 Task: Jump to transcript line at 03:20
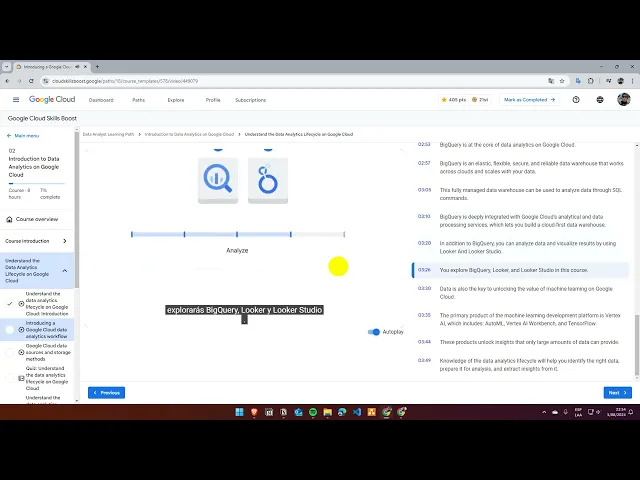tap(523, 247)
